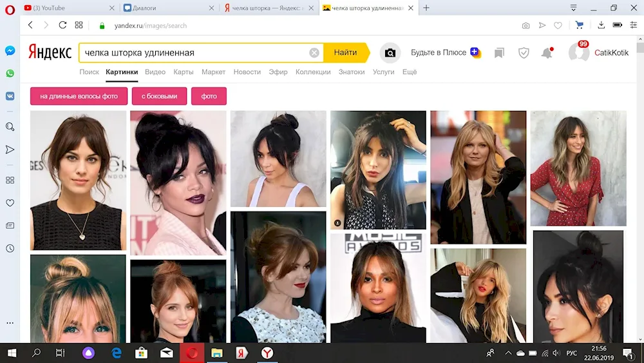Switch to the YouTube tab

pos(64,8)
